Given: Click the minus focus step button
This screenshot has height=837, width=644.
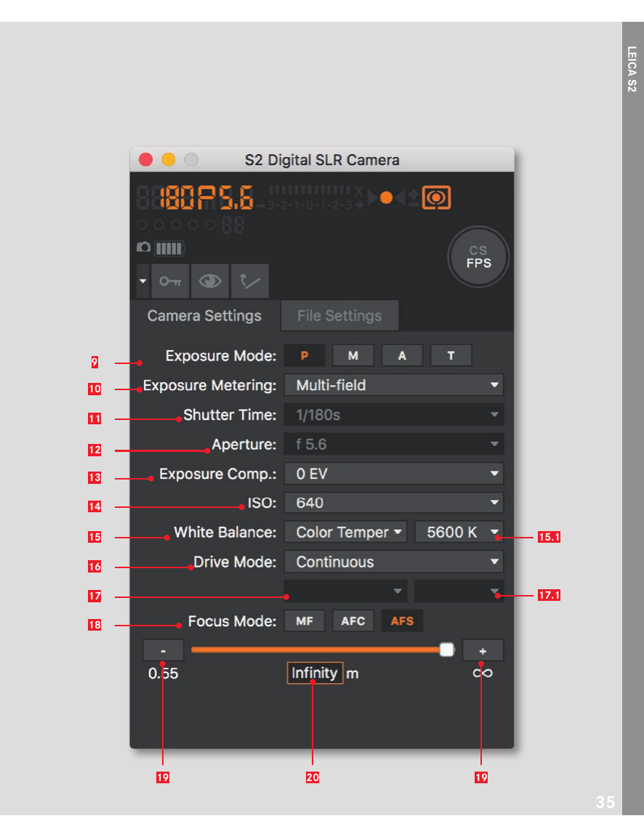Looking at the screenshot, I should point(164,651).
